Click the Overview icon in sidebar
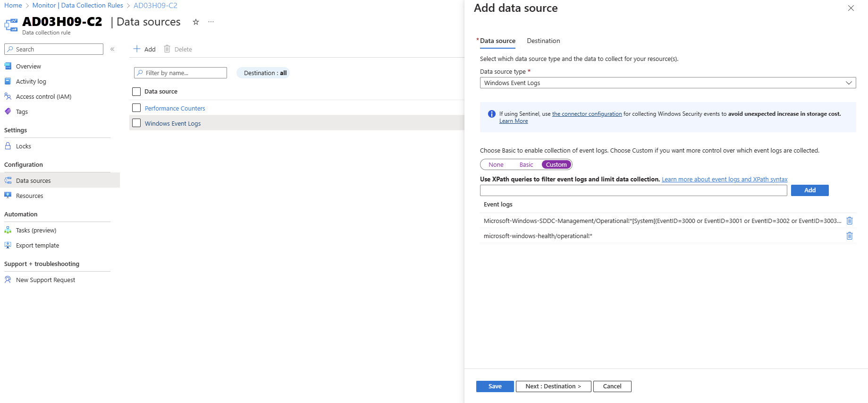The image size is (868, 403). point(8,66)
